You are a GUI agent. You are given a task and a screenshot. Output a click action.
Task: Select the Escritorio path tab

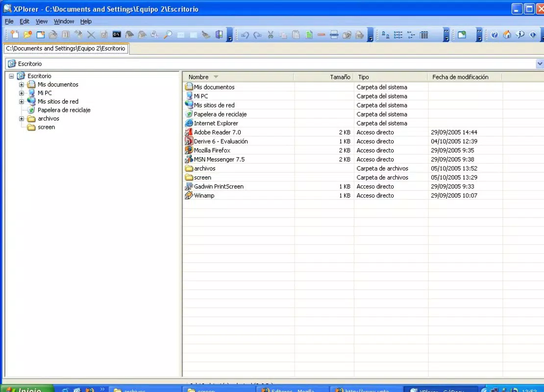pyautogui.click(x=66, y=49)
